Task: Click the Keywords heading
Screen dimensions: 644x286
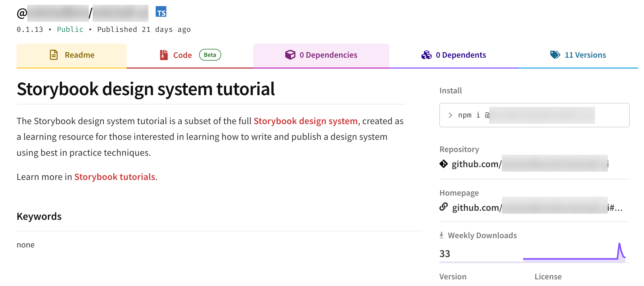Action: [39, 216]
